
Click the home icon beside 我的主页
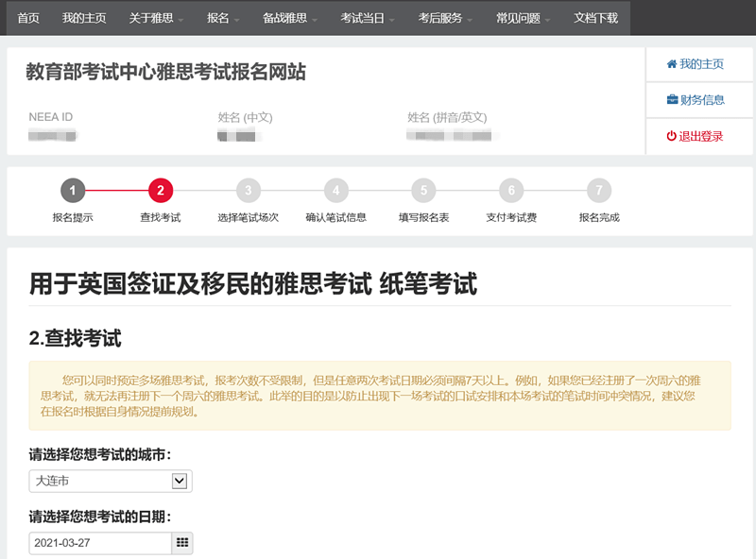click(x=672, y=64)
